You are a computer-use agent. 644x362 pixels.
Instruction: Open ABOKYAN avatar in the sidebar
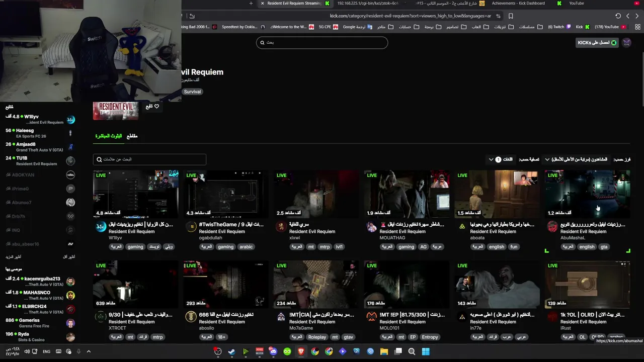pos(70,175)
